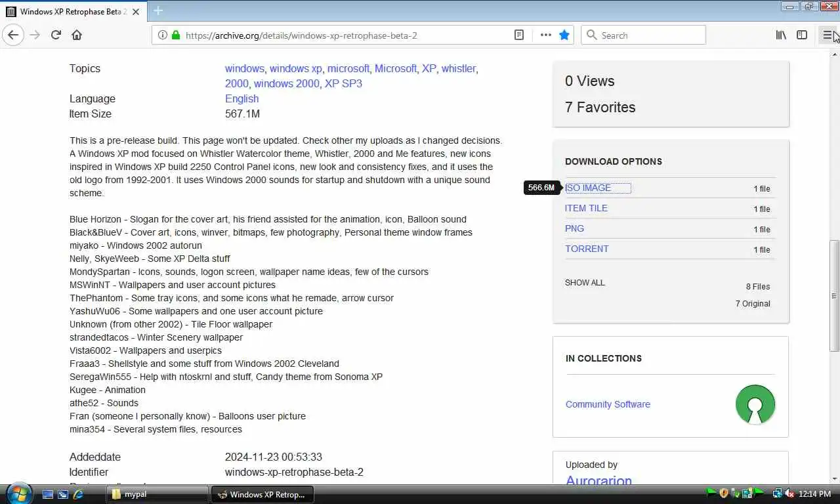Click the security shield tray icon
Screen dimensions: 840x504
click(724, 493)
